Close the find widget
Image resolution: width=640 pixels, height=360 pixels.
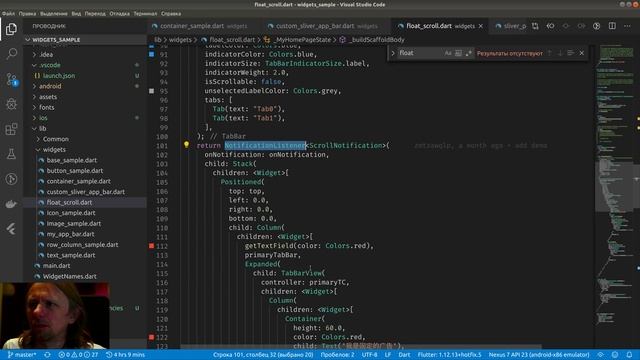[582, 53]
